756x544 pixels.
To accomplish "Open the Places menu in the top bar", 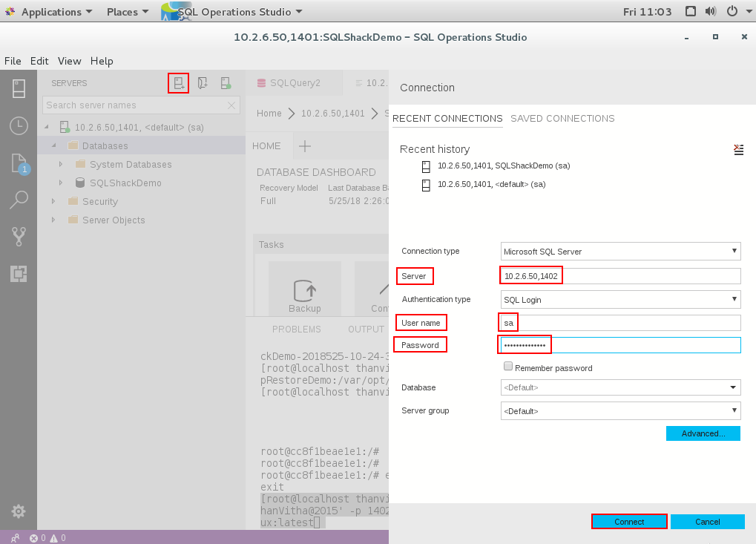I will pos(128,12).
